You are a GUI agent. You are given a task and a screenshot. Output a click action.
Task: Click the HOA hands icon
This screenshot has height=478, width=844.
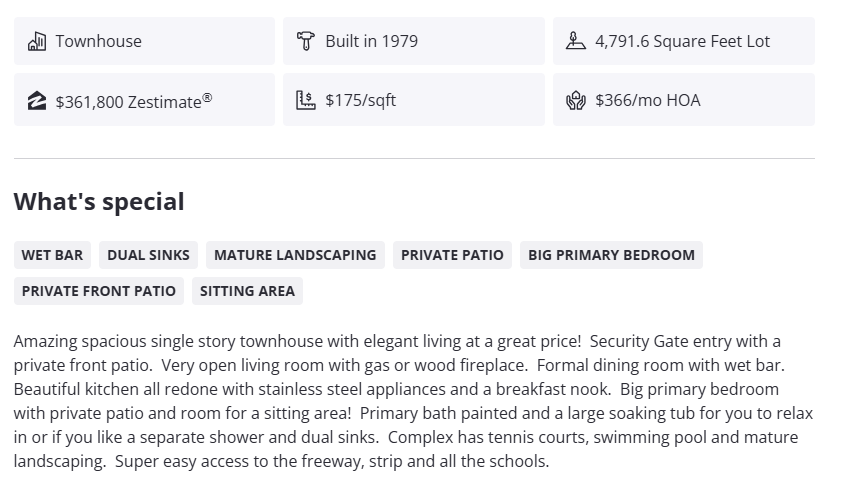(575, 100)
